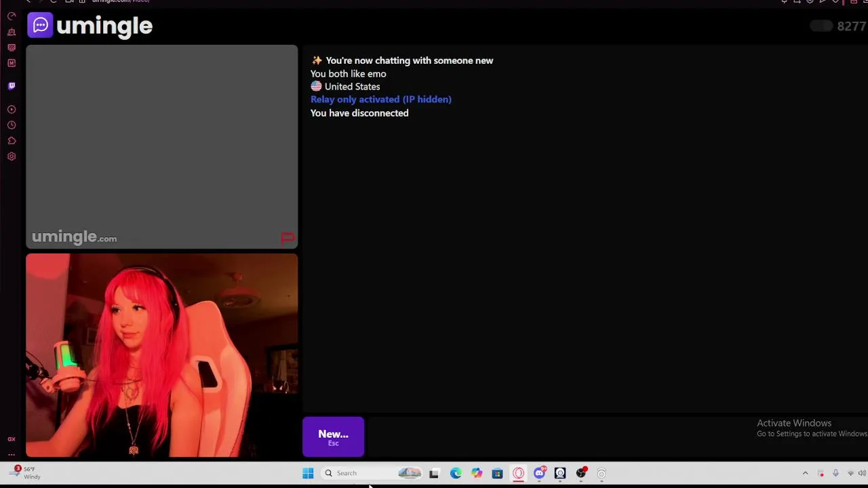868x488 pixels.
Task: Click the volume icon in the tray
Action: pos(862,473)
